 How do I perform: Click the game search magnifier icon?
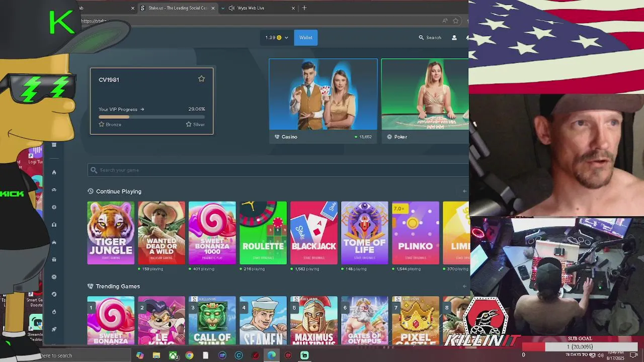point(94,170)
